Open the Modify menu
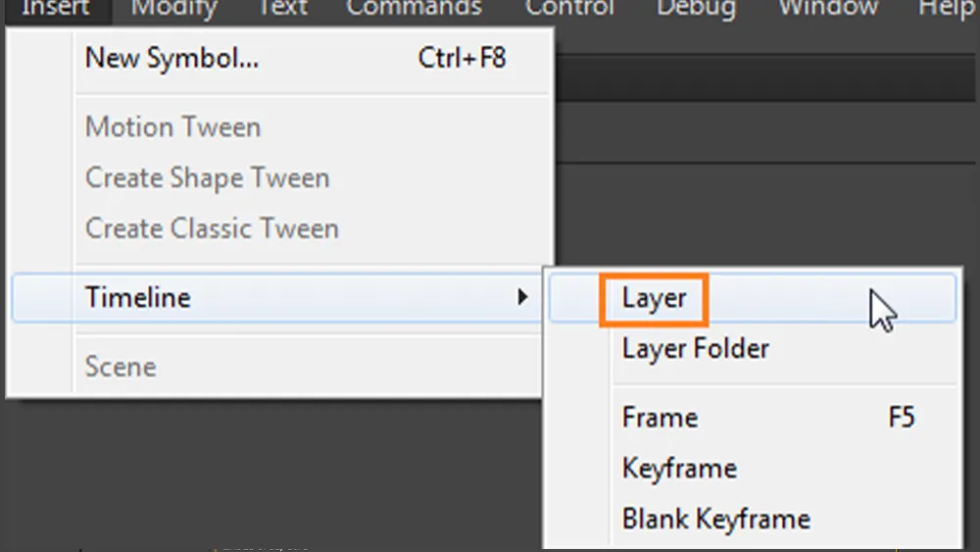 (x=173, y=9)
